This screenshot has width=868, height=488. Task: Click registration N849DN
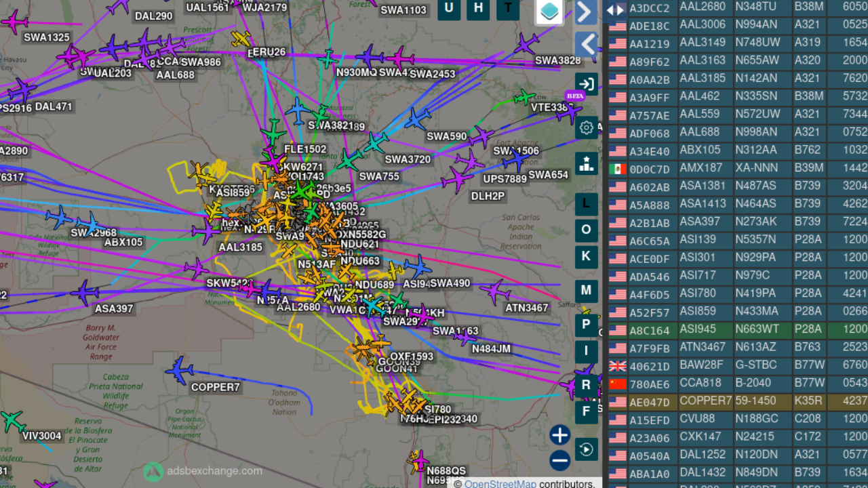pyautogui.click(x=757, y=472)
